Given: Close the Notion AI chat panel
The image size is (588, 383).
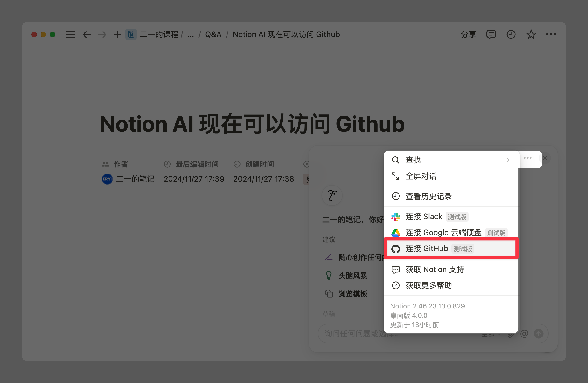Looking at the screenshot, I should pos(545,158).
